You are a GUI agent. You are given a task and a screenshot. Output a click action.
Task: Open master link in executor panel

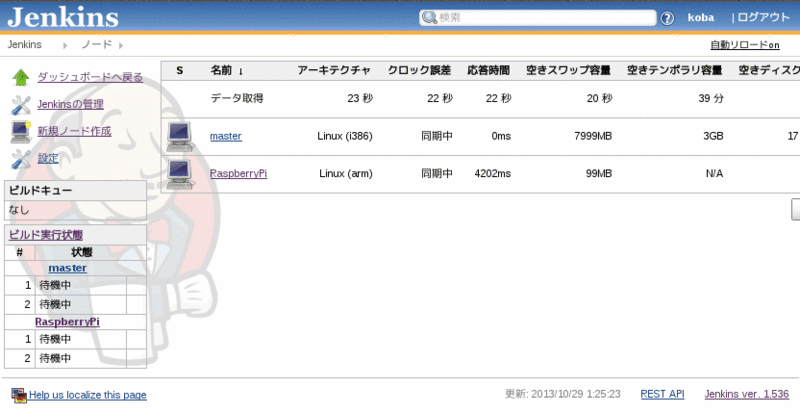(x=67, y=268)
